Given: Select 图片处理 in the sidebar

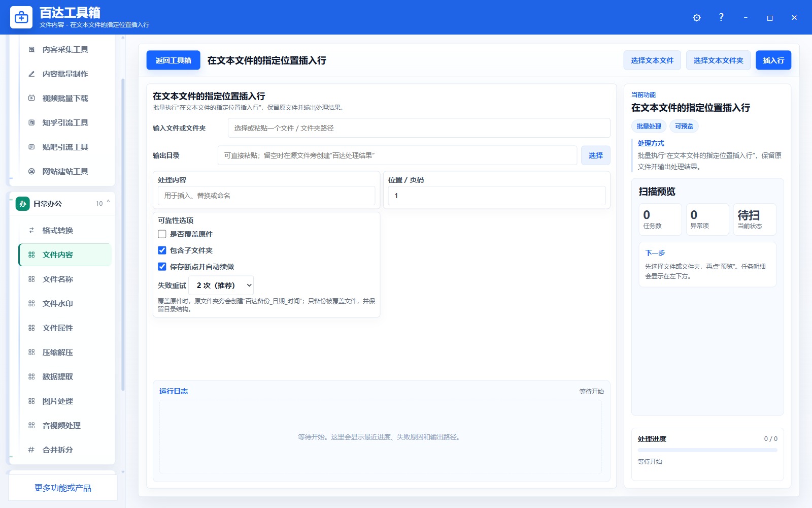Looking at the screenshot, I should [x=65, y=401].
